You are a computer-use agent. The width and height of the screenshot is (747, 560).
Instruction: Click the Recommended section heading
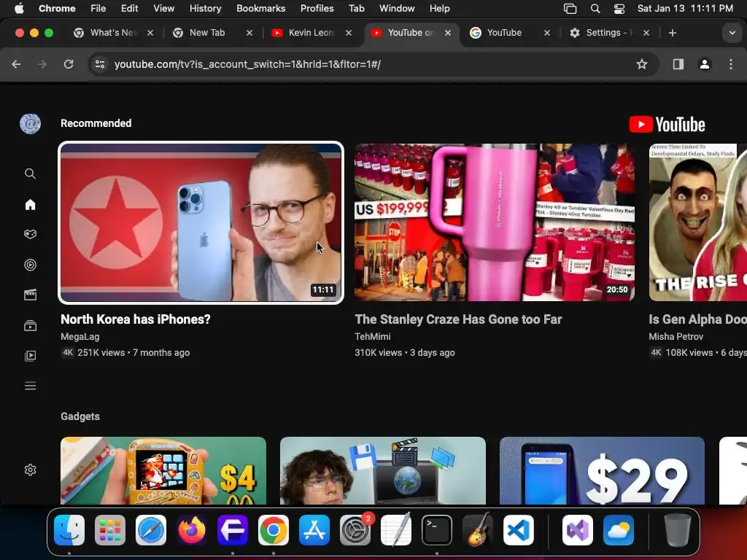tap(96, 123)
